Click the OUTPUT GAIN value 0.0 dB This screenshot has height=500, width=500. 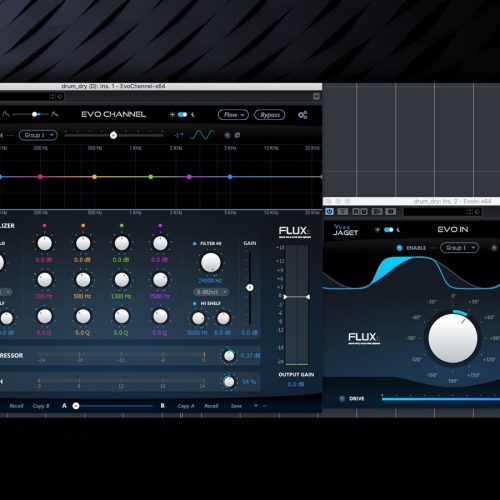tap(296, 384)
